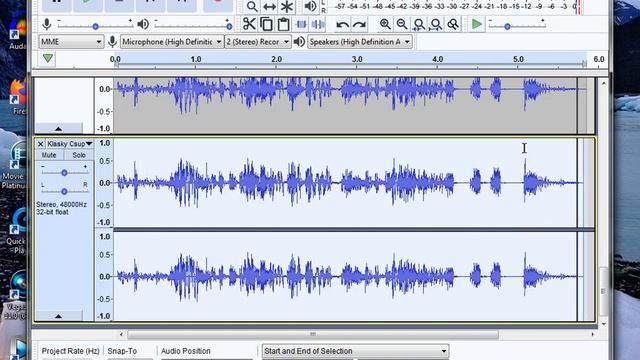The image size is (640, 360).
Task: Open Start and End of Selection dropdown
Action: click(355, 351)
